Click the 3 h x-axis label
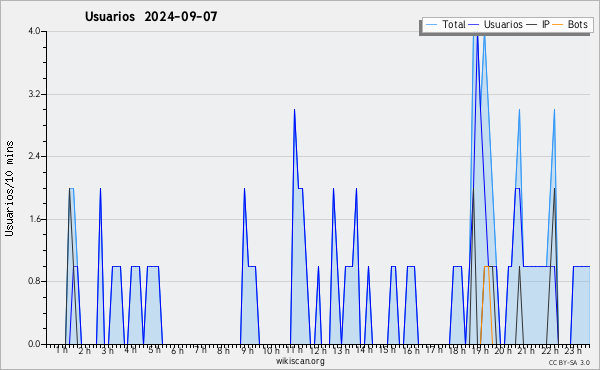Viewport: 600px width, 370px height. point(108,350)
